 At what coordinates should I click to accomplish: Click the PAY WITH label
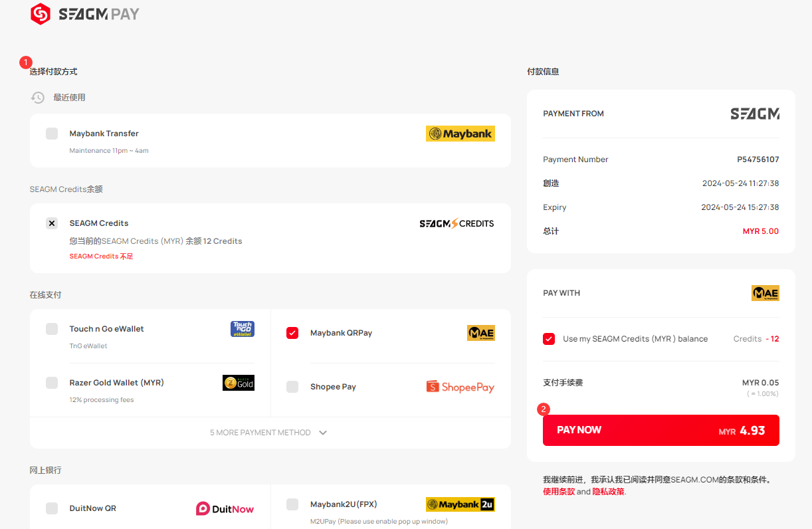point(561,293)
